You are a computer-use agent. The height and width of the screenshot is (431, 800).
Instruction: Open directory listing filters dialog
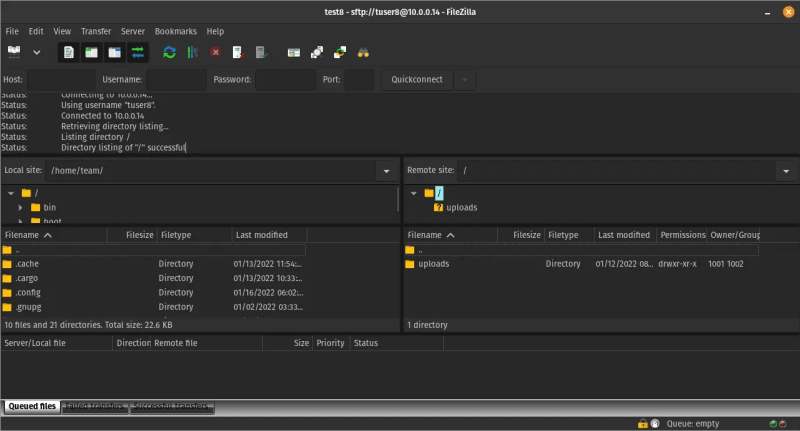(294, 52)
